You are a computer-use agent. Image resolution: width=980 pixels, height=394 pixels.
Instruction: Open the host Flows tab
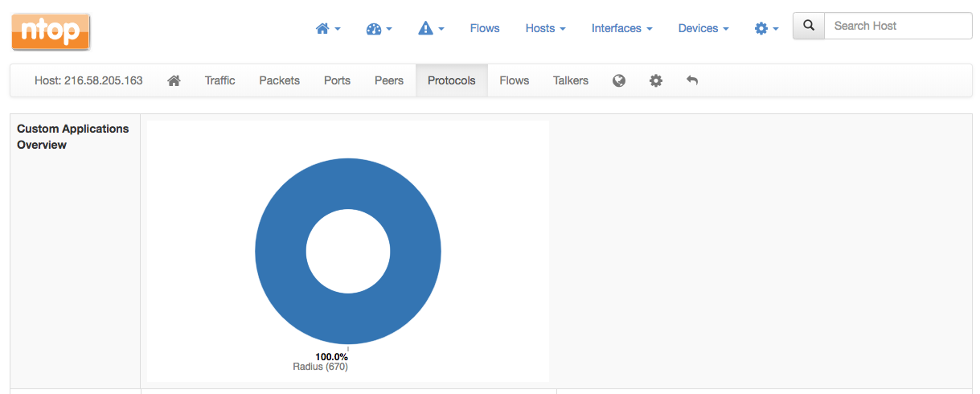pos(515,80)
